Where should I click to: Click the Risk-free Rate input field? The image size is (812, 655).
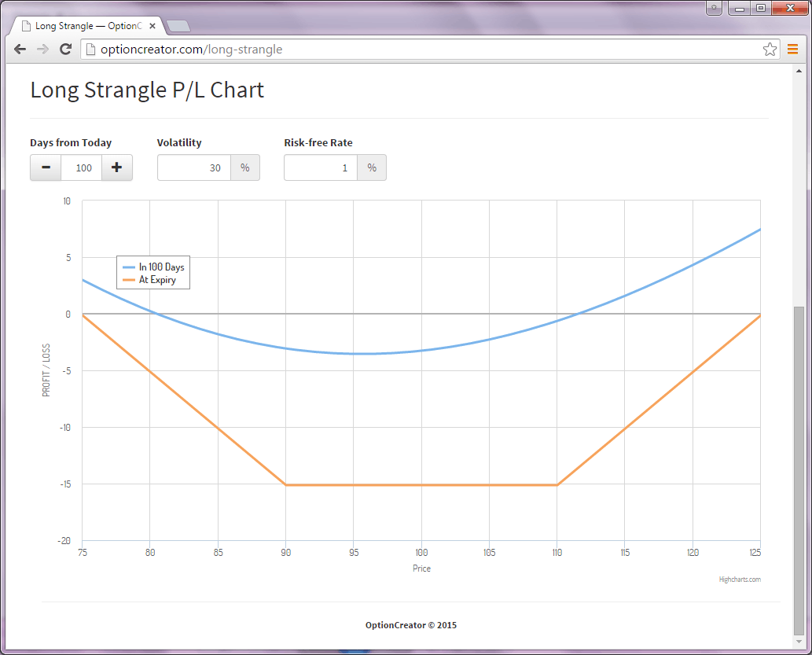321,167
